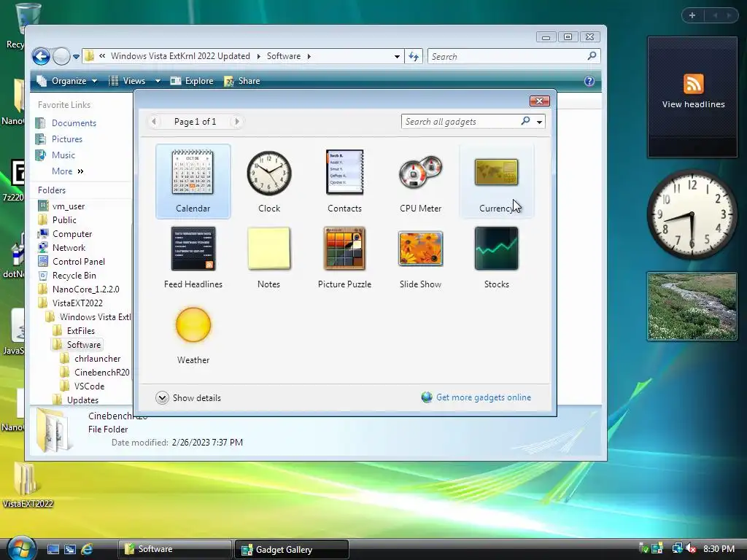Click Get more gadgets online link

pos(476,397)
